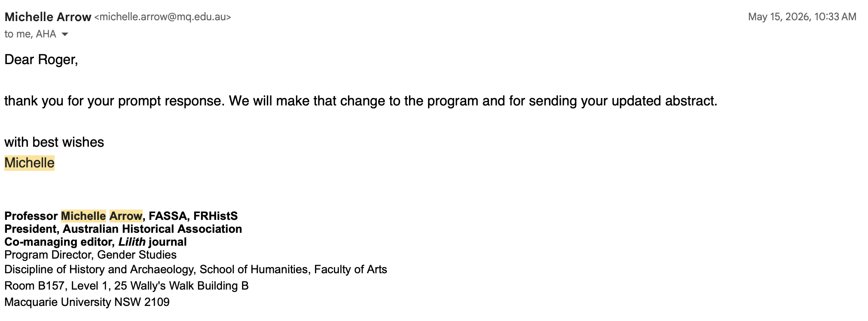Click 'to me, AHA' recipients line
Image resolution: width=868 pixels, height=321 pixels.
[30, 34]
